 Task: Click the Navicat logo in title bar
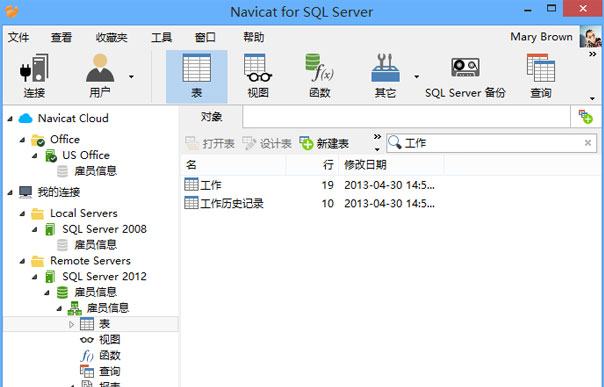click(12, 11)
